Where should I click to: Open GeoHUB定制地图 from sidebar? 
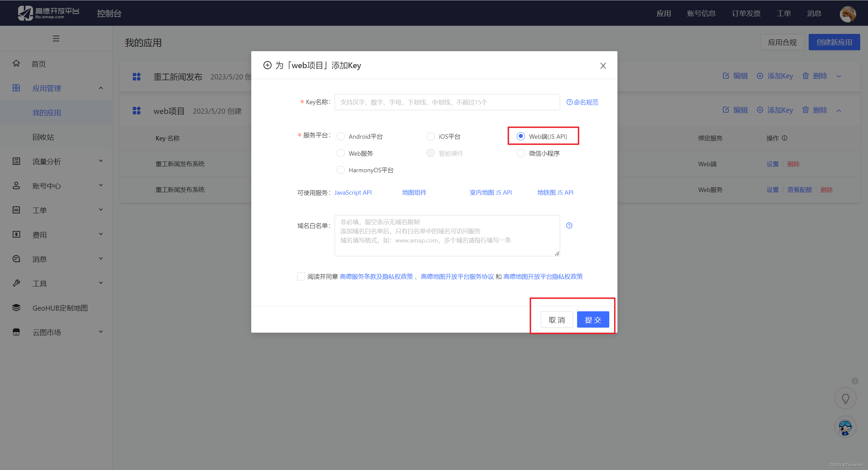click(x=60, y=308)
